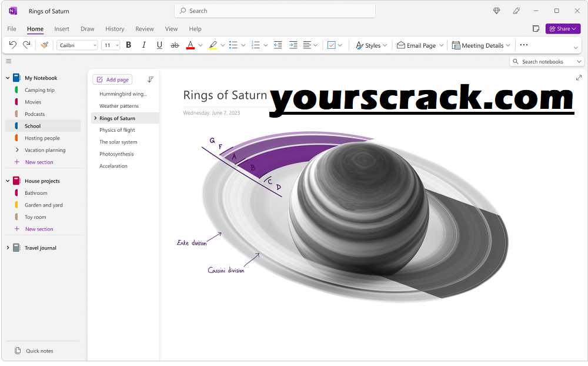Click the premium diamond icon
Viewport: 588px width, 366px height.
(496, 11)
